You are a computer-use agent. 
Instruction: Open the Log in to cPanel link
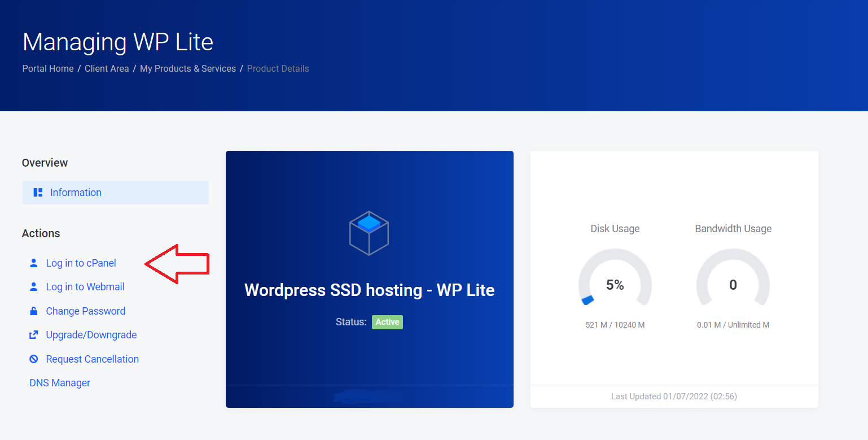pos(81,263)
